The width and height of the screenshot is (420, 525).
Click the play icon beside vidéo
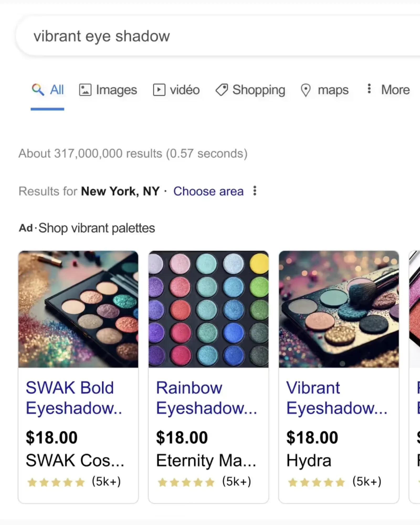(x=159, y=90)
